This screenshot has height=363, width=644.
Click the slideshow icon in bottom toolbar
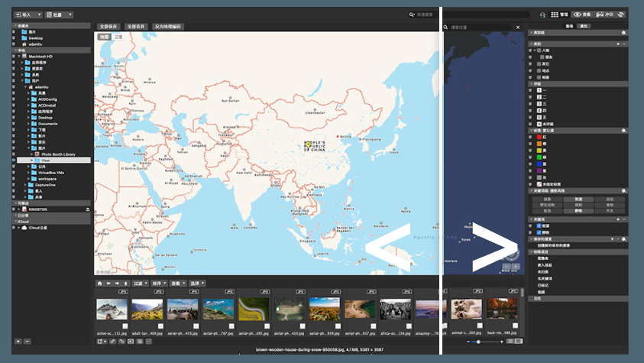[131, 342]
